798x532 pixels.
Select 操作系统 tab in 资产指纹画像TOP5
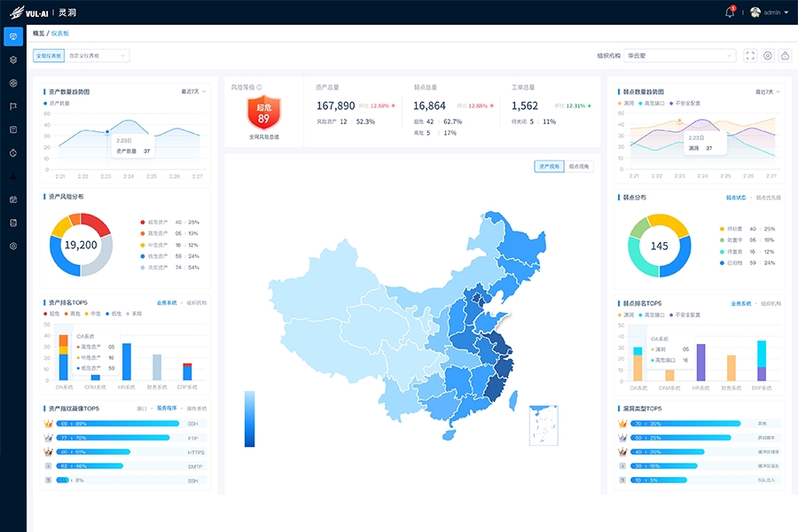(197, 408)
